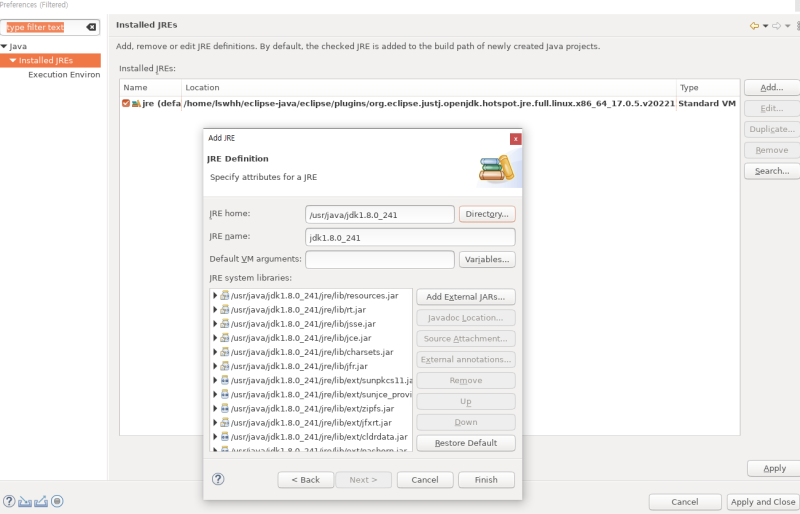Screen dimensions: 800x514
Task: Click the resources.jar library icon
Action: pos(224,296)
